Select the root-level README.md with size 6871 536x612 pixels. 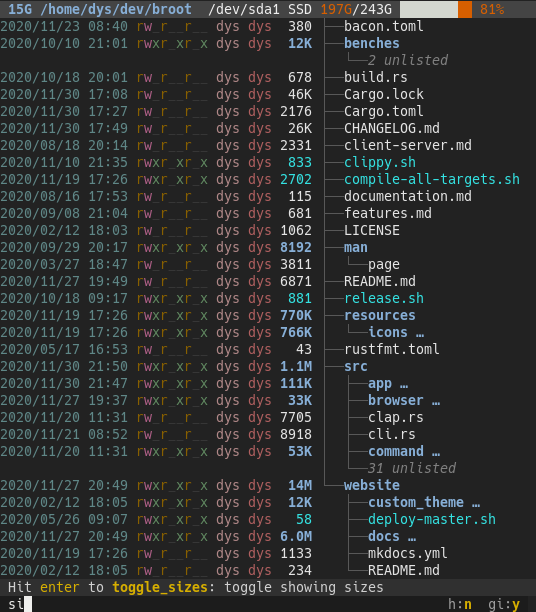[379, 281]
